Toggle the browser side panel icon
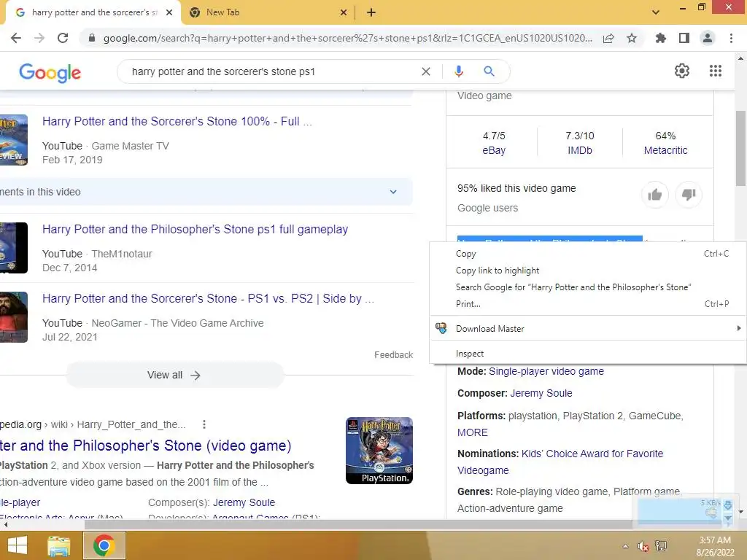The width and height of the screenshot is (747, 560). click(x=684, y=38)
